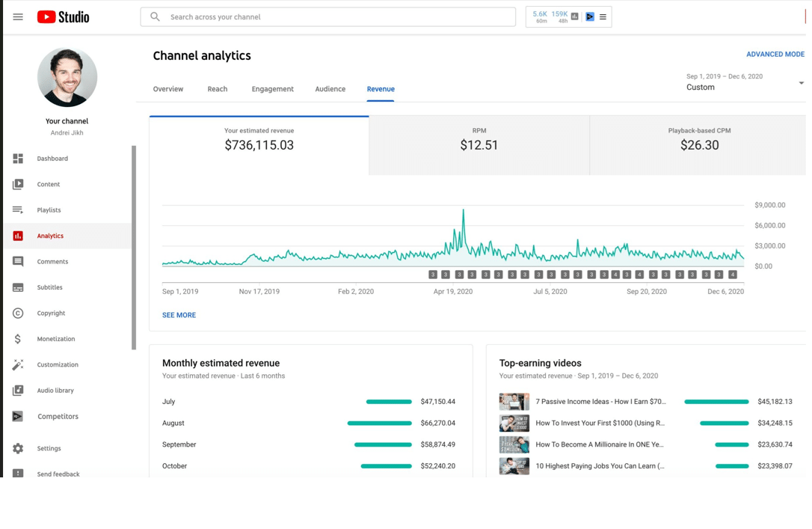
Task: Open the How To Become A Millionaire thumbnail
Action: 514,444
